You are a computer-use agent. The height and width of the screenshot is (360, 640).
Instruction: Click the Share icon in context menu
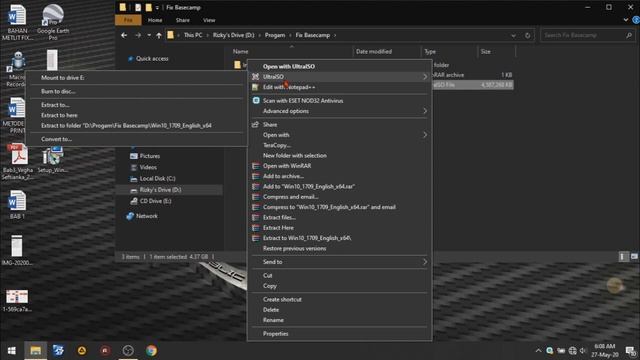[x=256, y=124]
